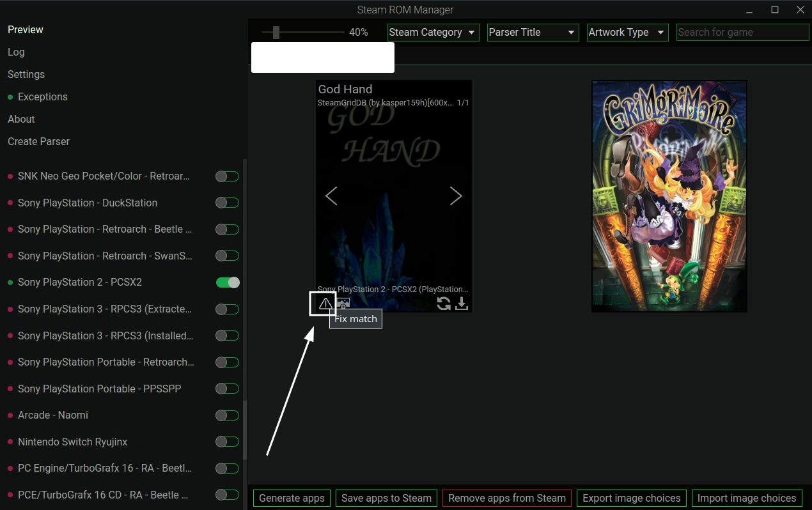This screenshot has width=812, height=510.
Task: Click the SteamGridDB artwork source text
Action: tap(386, 103)
